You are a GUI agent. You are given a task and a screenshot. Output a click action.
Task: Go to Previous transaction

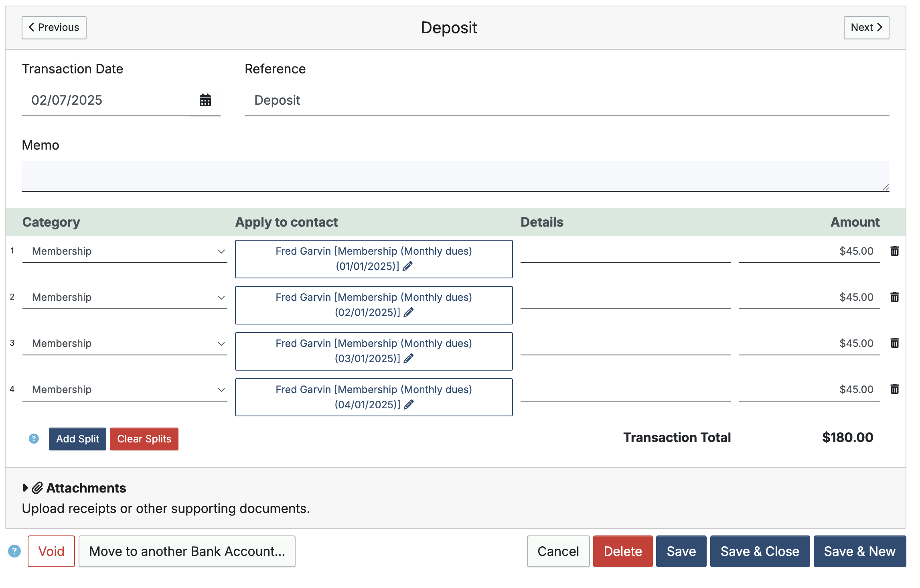54,28
